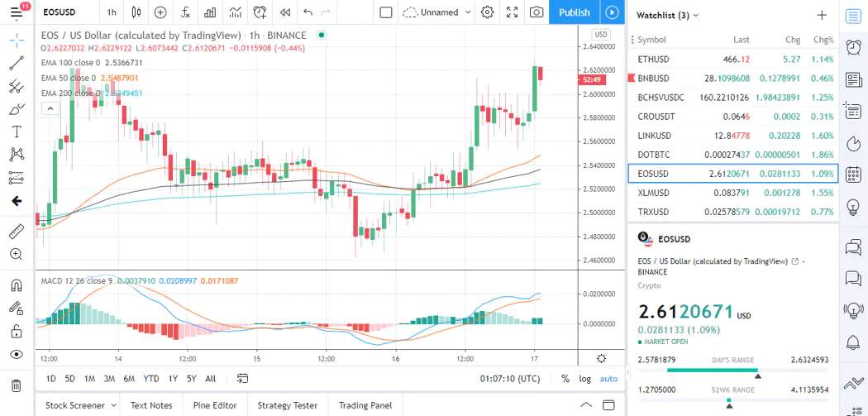Toggle log scale mode
Image resolution: width=868 pixels, height=416 pixels.
pos(585,379)
